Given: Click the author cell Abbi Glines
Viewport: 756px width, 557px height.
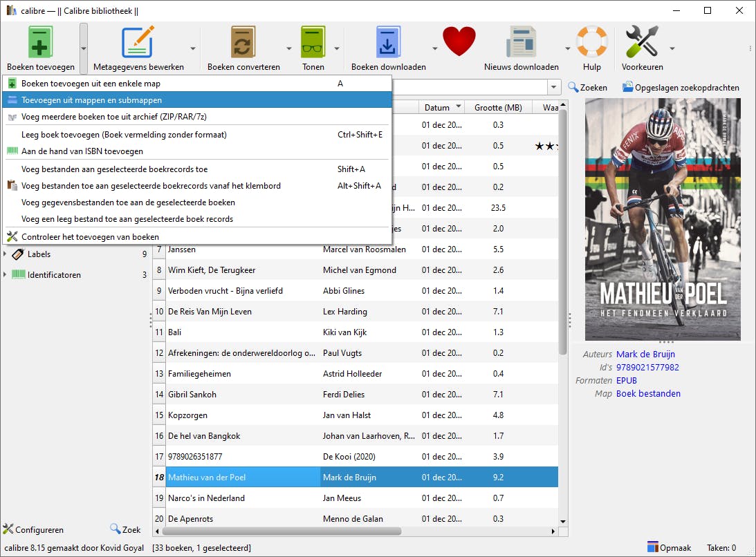Looking at the screenshot, I should pyautogui.click(x=369, y=291).
